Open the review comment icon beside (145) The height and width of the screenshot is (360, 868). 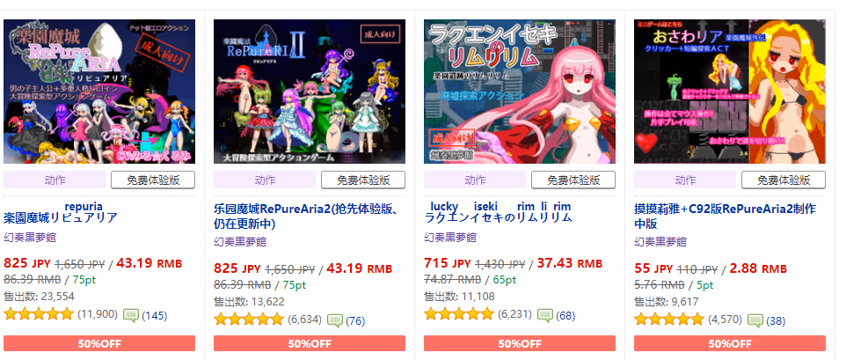click(x=131, y=316)
